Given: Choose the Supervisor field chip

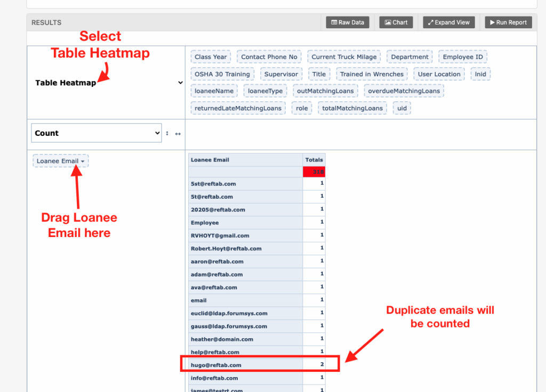Looking at the screenshot, I should coord(281,74).
